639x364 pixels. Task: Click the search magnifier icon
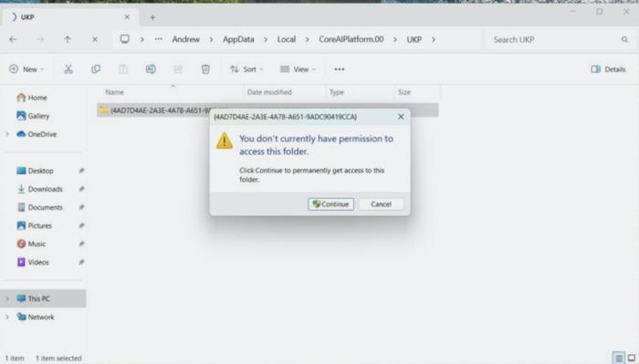(x=624, y=39)
